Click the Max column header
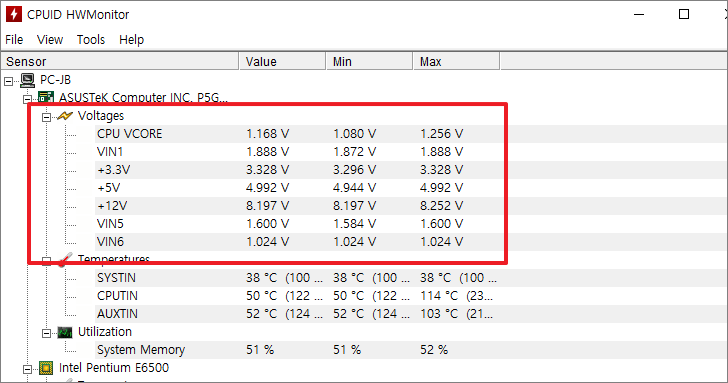This screenshot has height=383, width=728. (x=456, y=62)
